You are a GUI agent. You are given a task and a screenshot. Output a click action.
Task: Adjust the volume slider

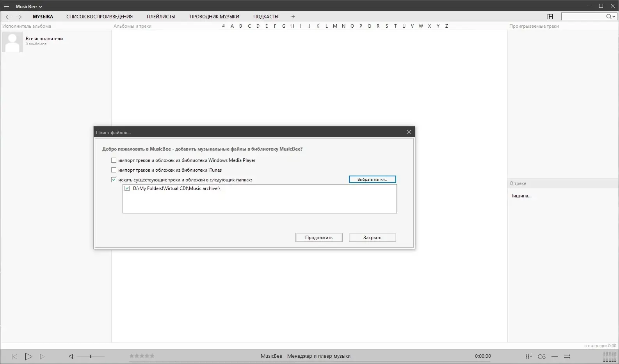pos(91,356)
